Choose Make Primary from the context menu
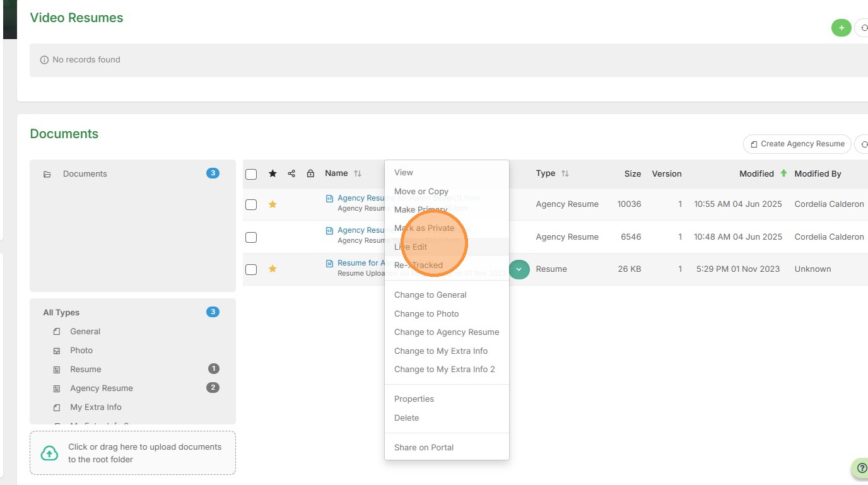The height and width of the screenshot is (485, 868). click(x=447, y=209)
